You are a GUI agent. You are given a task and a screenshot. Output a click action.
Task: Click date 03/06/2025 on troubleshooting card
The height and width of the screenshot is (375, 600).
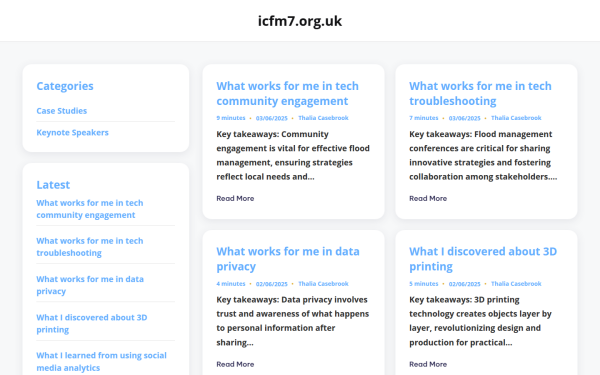point(464,118)
